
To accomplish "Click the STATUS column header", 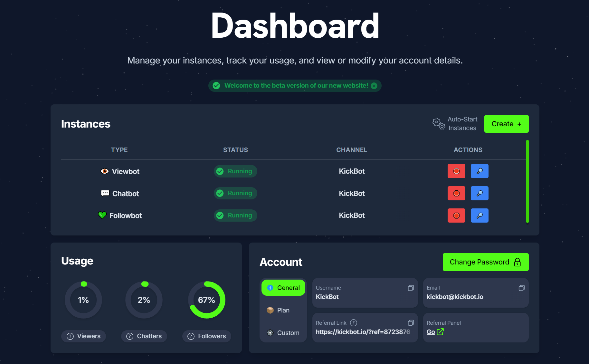I will (236, 150).
